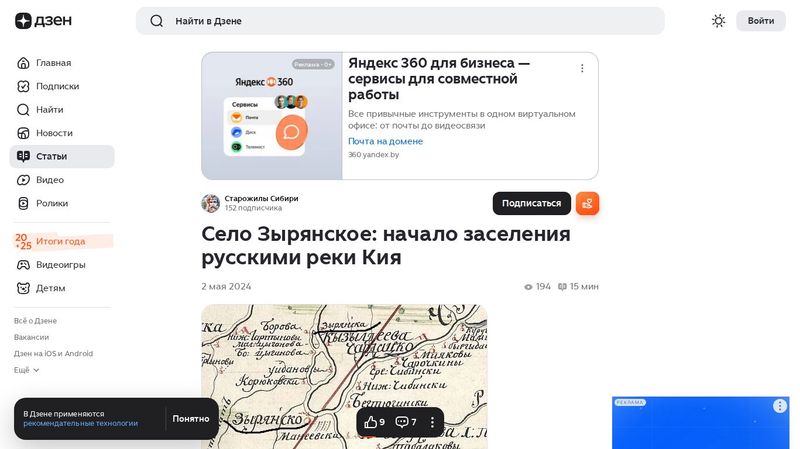Open the ad options three-dot menu
This screenshot has width=800, height=449.
coord(582,69)
